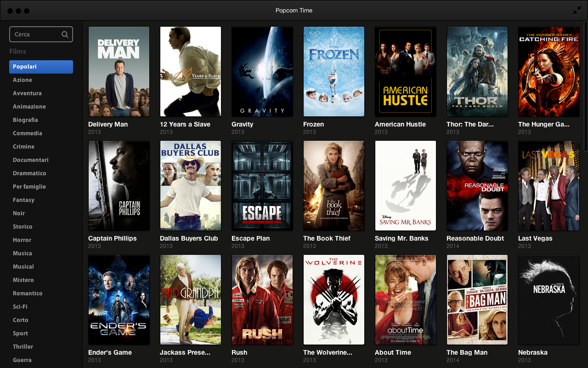
Task: Go to the Crimine category
Action: 23,147
